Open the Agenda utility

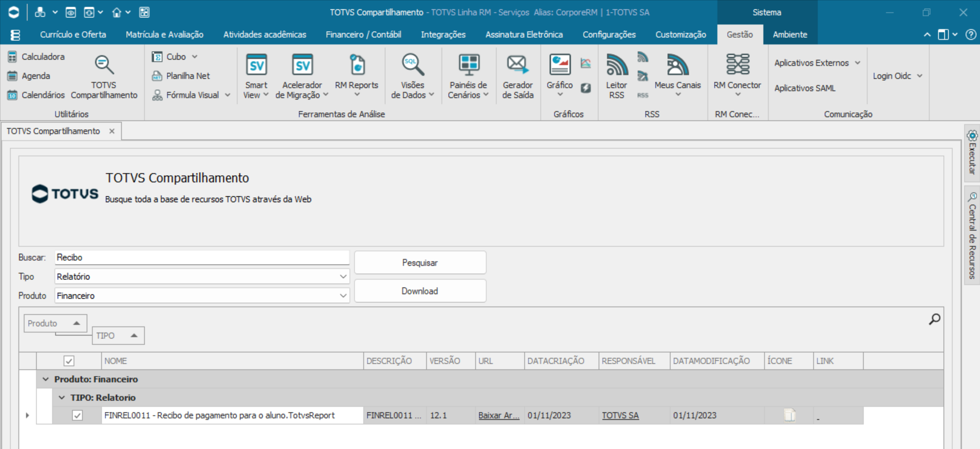tap(29, 76)
